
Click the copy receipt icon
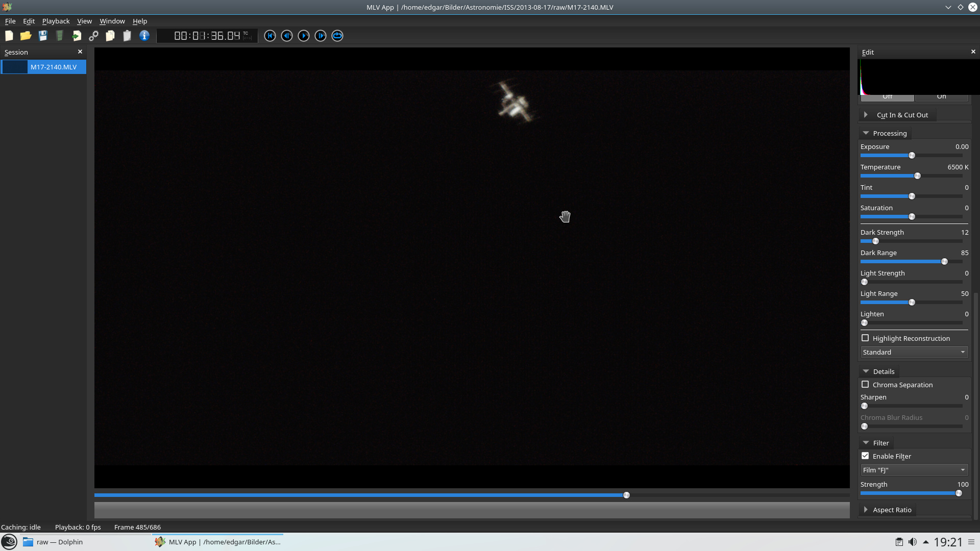coord(110,36)
